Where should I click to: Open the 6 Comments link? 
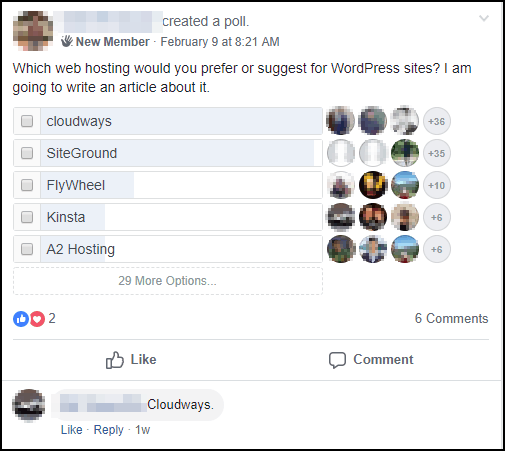click(451, 318)
